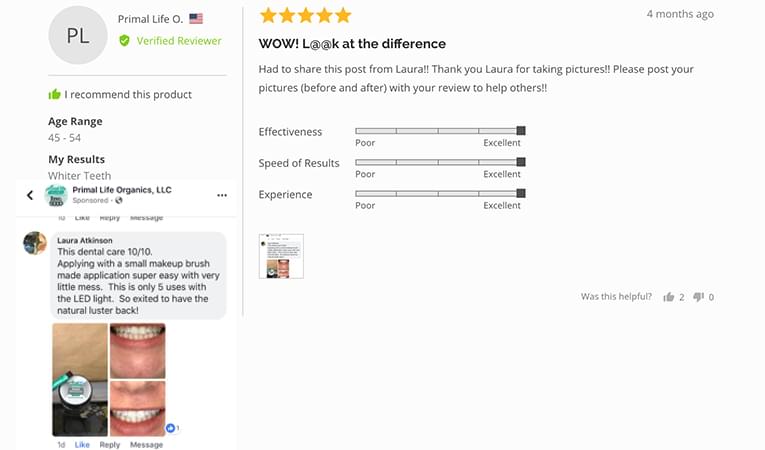This screenshot has width=765, height=450.
Task: Click the Effectiveness rating bar handle
Action: (521, 131)
